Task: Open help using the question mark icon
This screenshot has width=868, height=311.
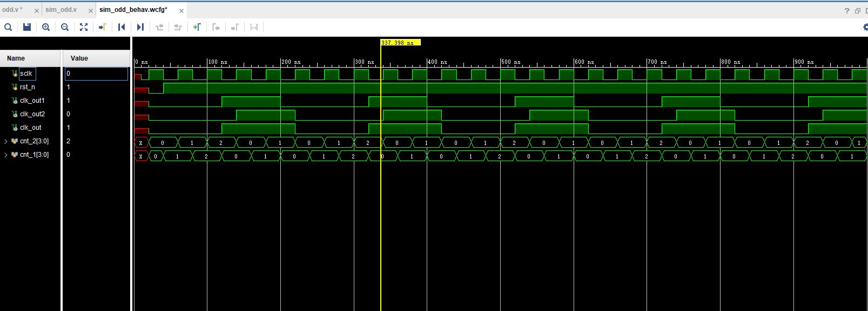Action: click(x=846, y=11)
